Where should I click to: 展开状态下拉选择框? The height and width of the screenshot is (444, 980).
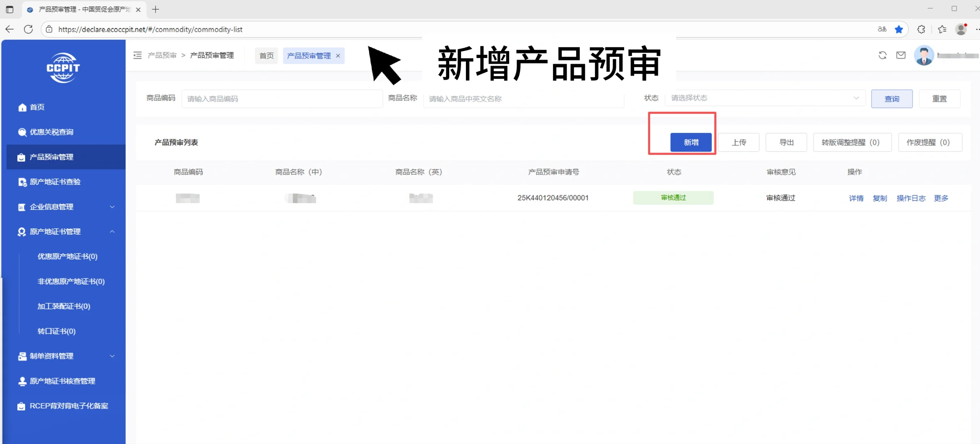(x=764, y=98)
